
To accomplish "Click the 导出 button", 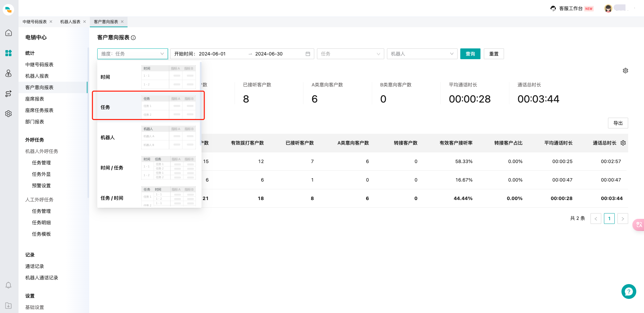I will [618, 123].
